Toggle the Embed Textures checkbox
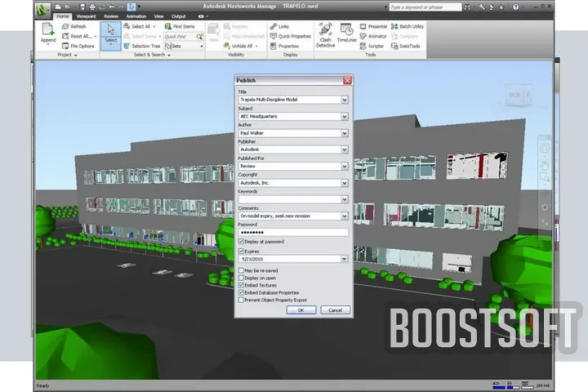 coord(240,285)
